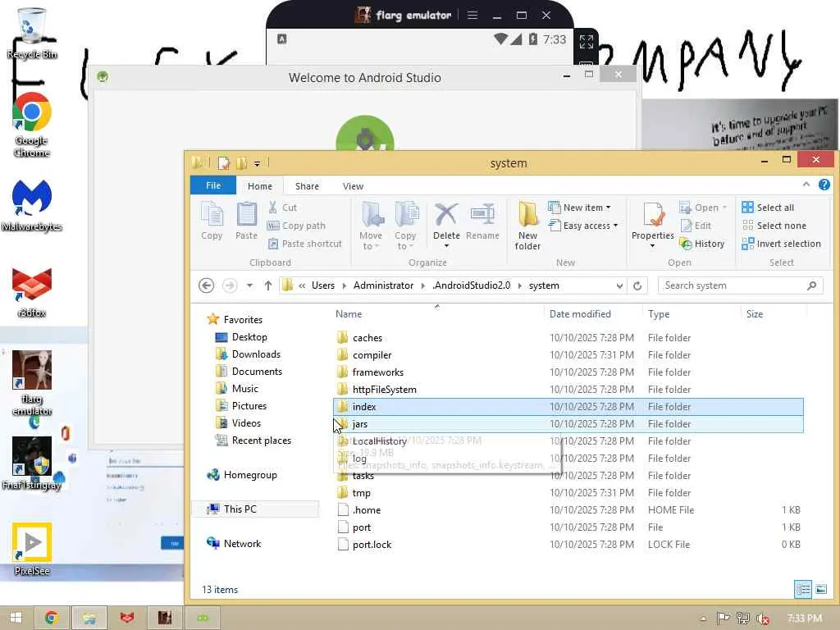The width and height of the screenshot is (840, 630).
Task: Switch to Large icons view in status bar
Action: pyautogui.click(x=820, y=589)
